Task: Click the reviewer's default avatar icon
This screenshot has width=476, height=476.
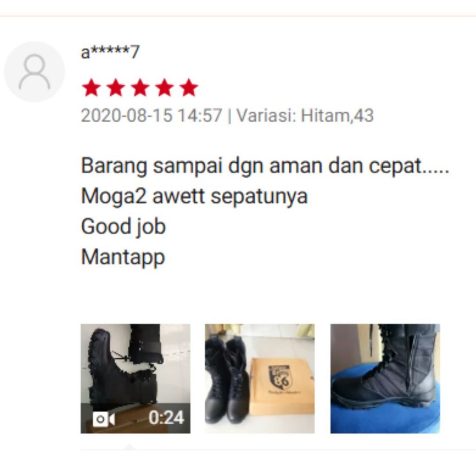Action: (34, 72)
